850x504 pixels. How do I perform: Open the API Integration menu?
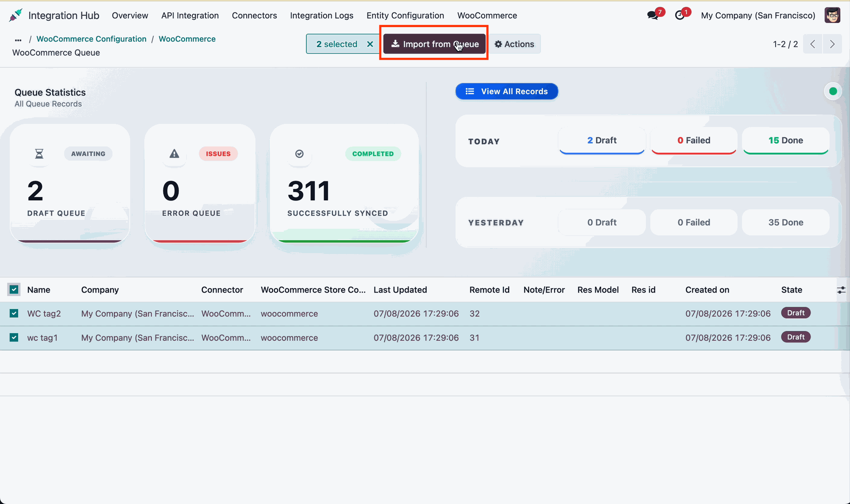coord(190,15)
